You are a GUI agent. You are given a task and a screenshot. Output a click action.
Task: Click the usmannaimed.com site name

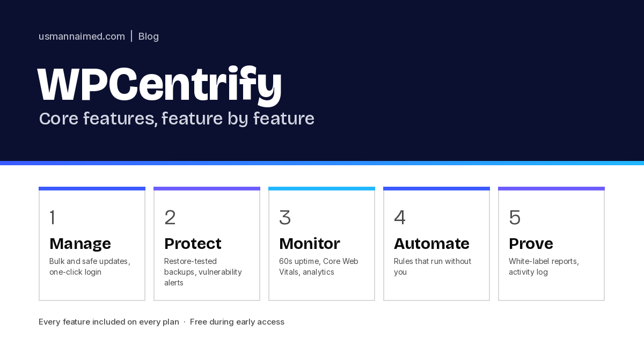[x=82, y=36]
